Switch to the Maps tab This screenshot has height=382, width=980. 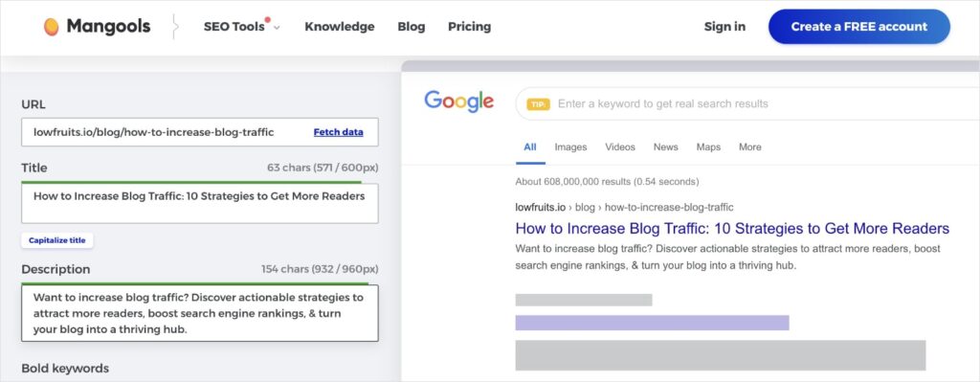point(708,147)
